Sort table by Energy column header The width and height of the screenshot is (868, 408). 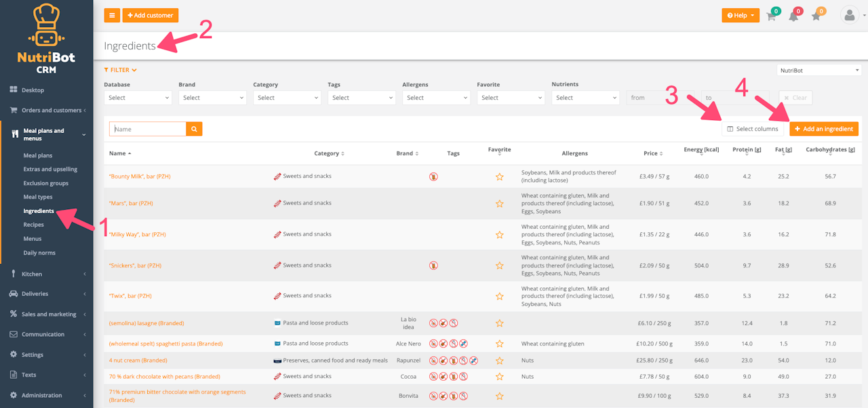point(701,150)
